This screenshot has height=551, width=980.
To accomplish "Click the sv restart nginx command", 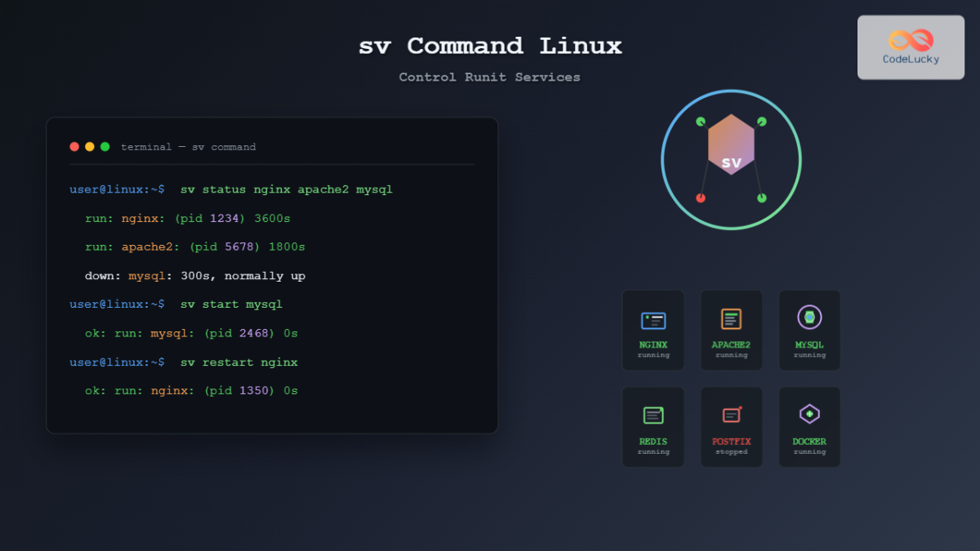I will 238,362.
